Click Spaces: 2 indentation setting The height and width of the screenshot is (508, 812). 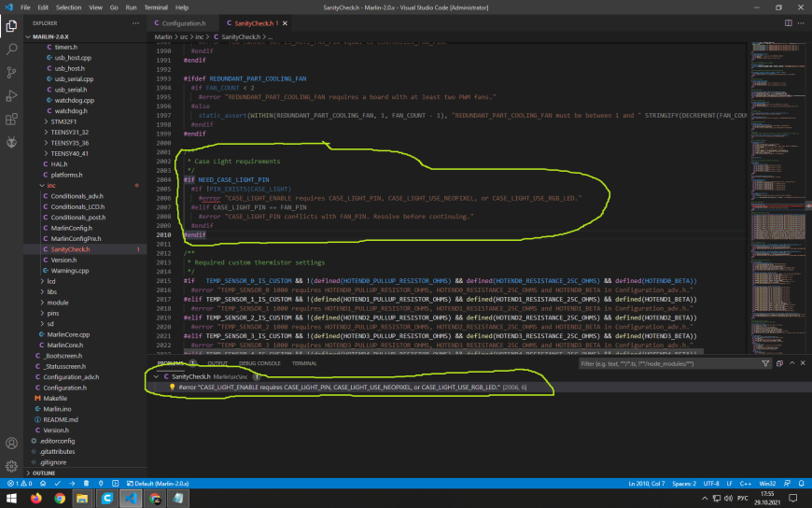coord(684,483)
